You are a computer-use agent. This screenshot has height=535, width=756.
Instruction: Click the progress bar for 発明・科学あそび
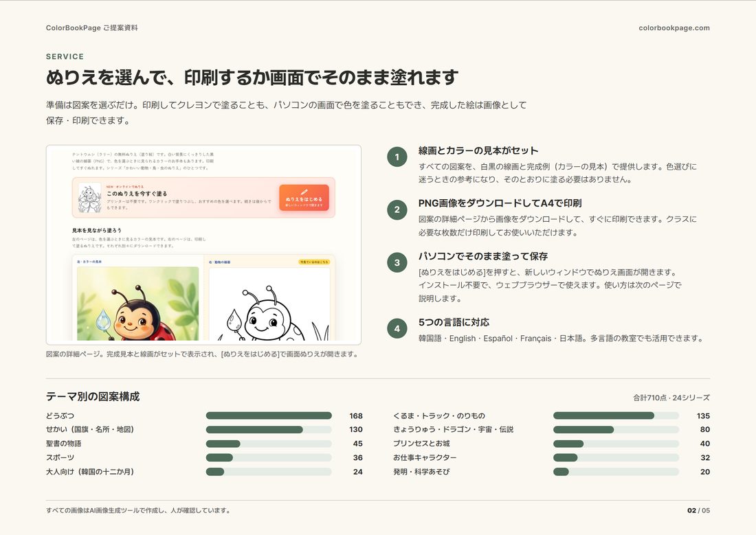pyautogui.click(x=616, y=471)
